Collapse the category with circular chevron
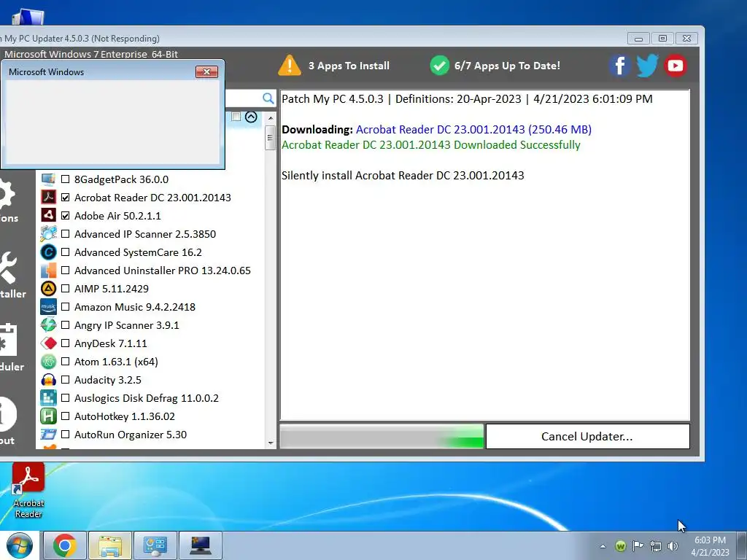The height and width of the screenshot is (560, 747). coord(251,117)
